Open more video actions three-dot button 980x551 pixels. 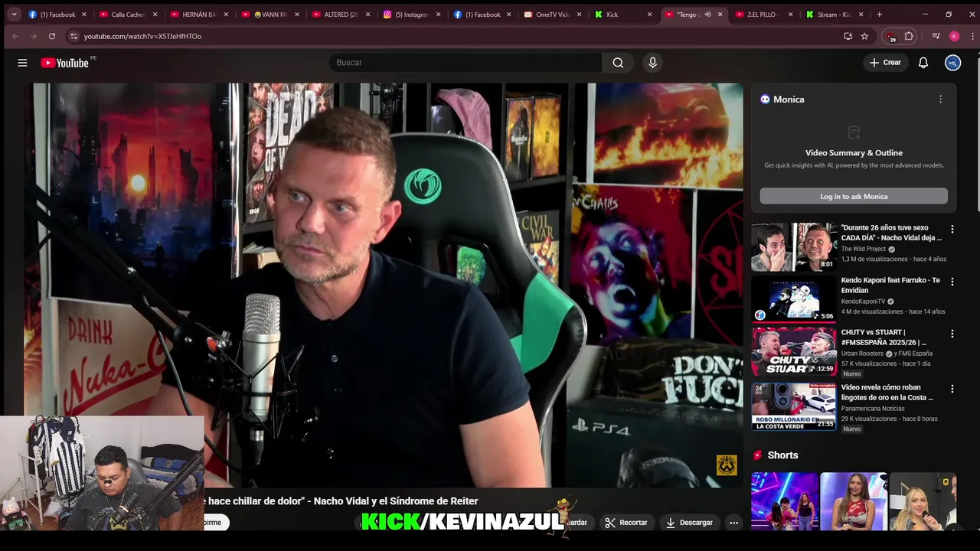point(733,523)
